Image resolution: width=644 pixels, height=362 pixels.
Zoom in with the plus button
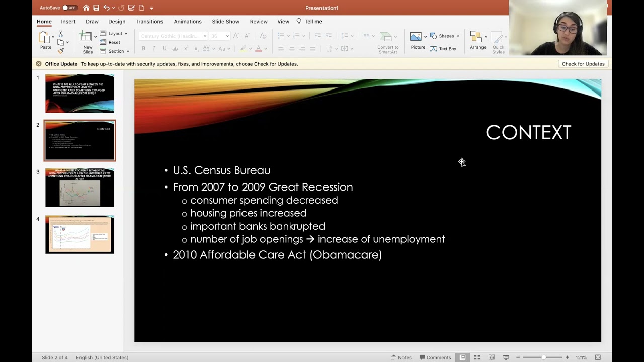(567, 357)
